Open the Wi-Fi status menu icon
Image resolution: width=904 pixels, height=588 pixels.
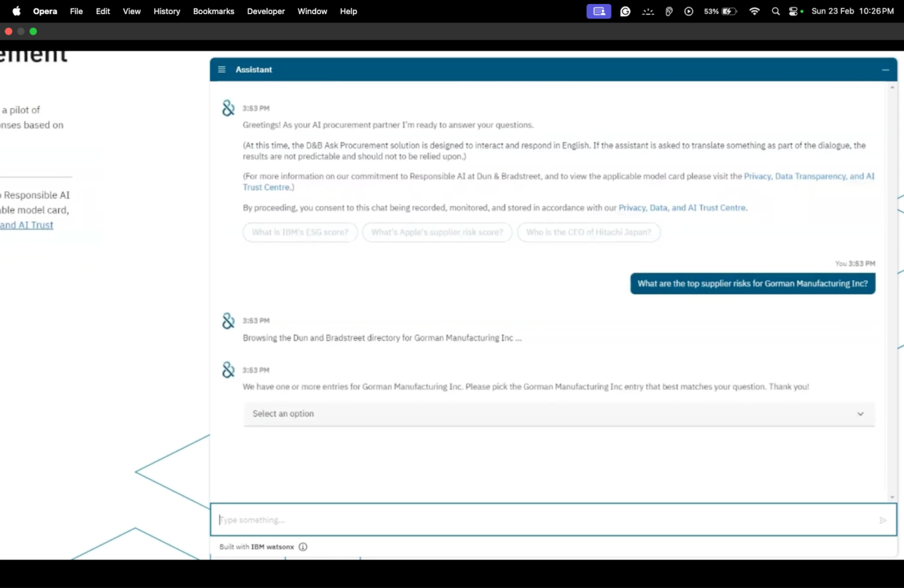(754, 11)
